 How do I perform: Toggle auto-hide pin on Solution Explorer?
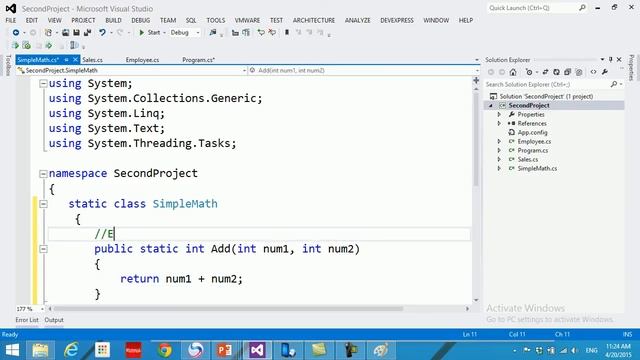(x=611, y=60)
